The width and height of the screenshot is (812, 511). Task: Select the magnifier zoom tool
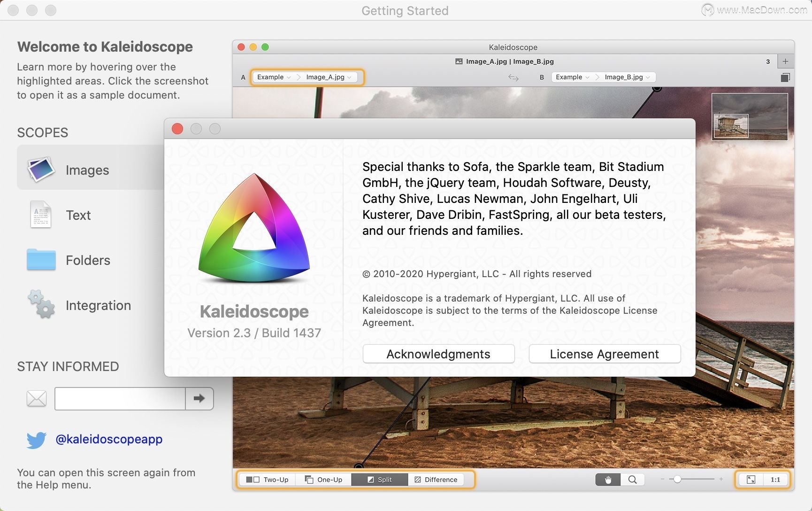coord(633,480)
